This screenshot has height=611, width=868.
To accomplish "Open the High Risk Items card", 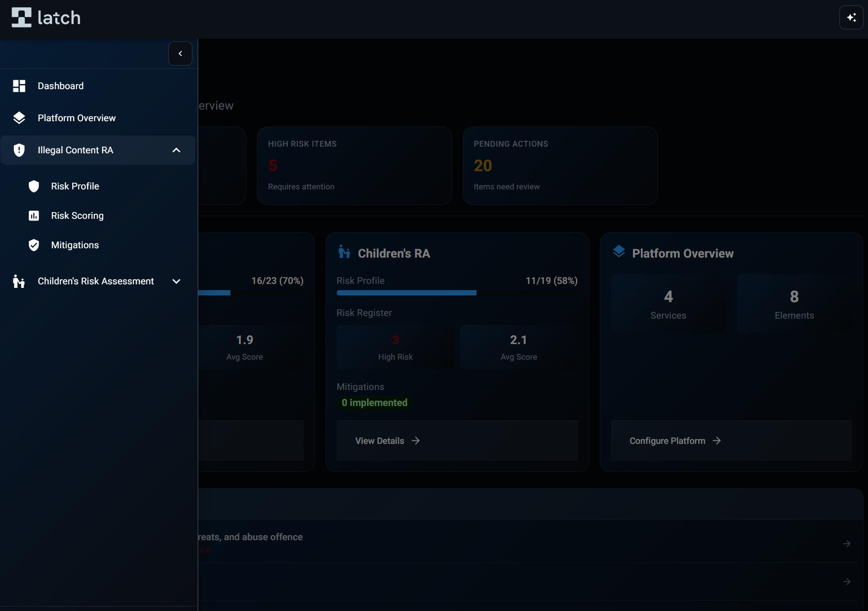I will click(354, 166).
